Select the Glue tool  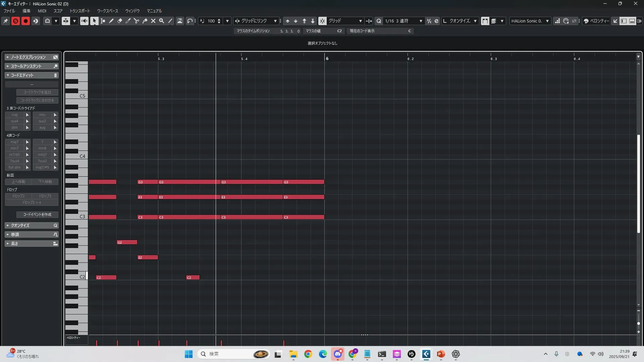145,21
